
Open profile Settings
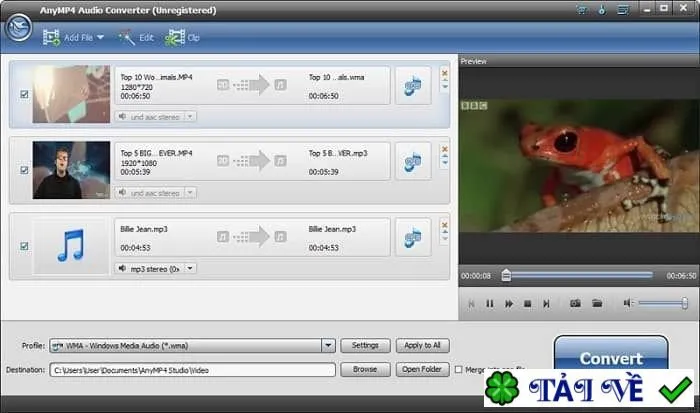click(x=365, y=345)
